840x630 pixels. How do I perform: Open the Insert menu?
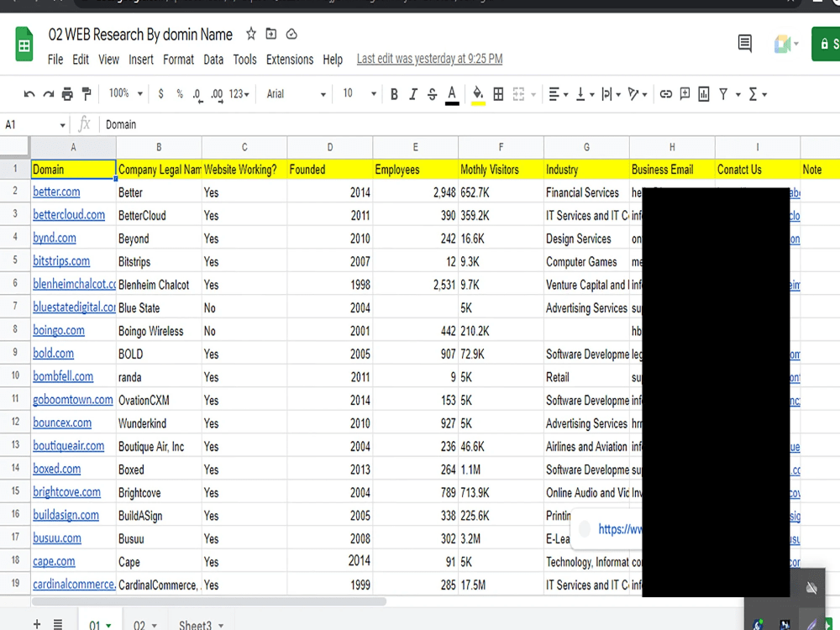point(141,59)
